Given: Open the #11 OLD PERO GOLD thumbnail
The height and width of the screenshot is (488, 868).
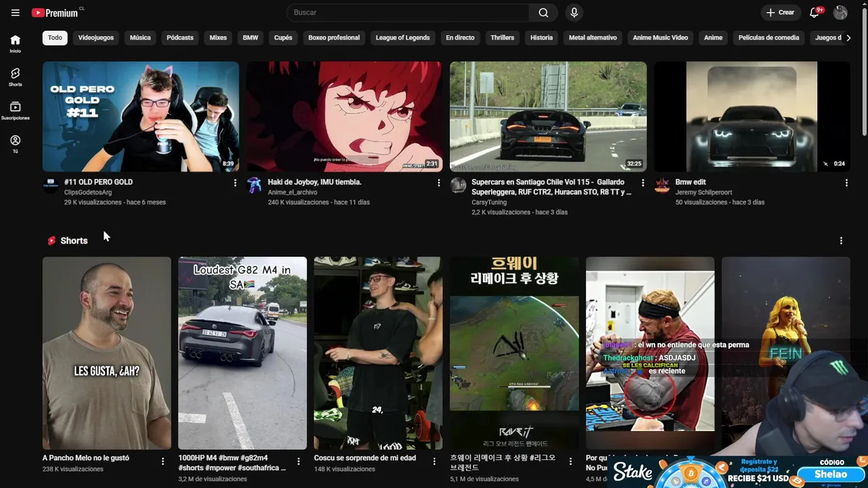Looking at the screenshot, I should click(140, 117).
